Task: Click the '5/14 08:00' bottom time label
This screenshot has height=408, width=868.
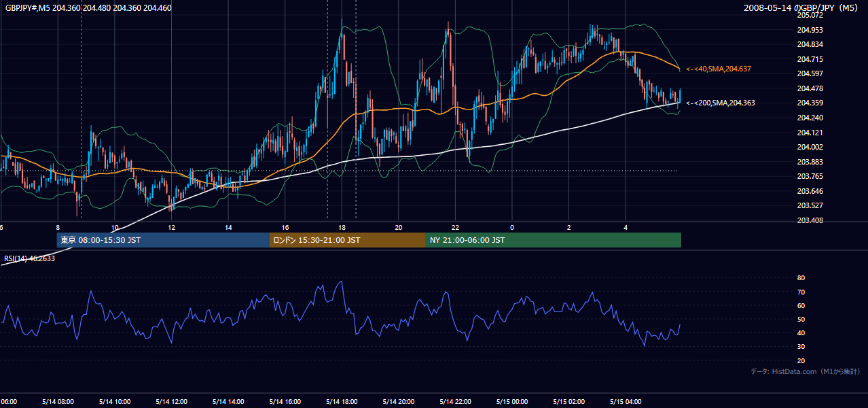Action: click(57, 402)
